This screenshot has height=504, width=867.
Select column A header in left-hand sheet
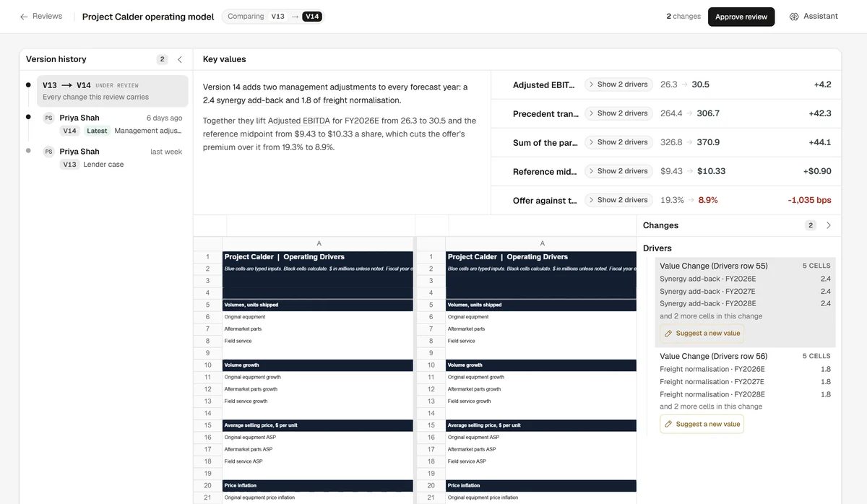pyautogui.click(x=319, y=244)
